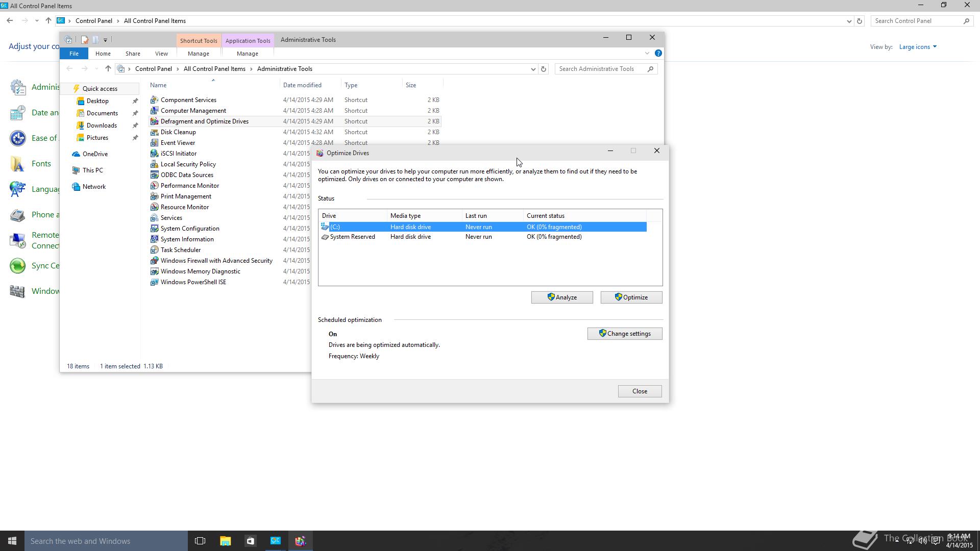This screenshot has width=980, height=551.
Task: Select Services gear icon
Action: coord(154,218)
